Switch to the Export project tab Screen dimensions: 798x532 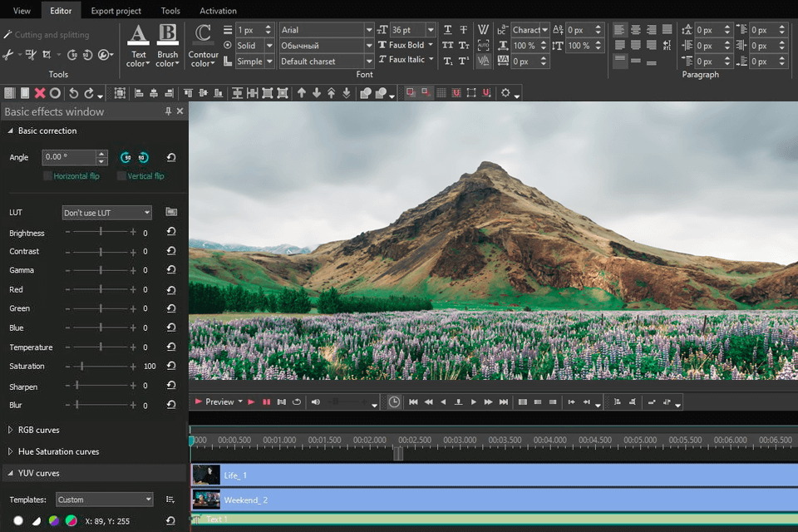116,11
